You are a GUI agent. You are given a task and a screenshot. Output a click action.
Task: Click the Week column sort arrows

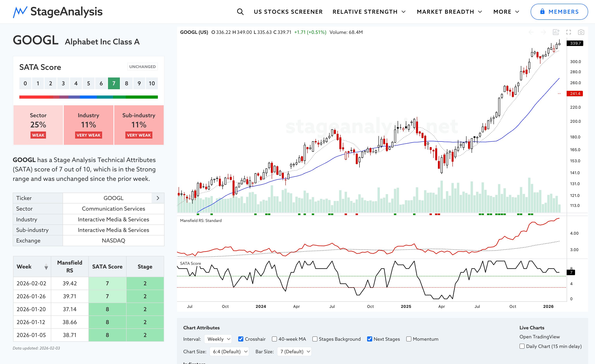pyautogui.click(x=46, y=267)
